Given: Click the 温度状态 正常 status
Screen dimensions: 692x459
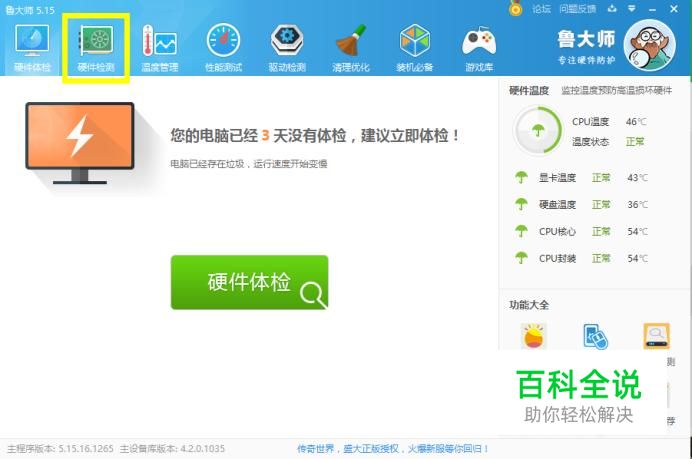Looking at the screenshot, I should pyautogui.click(x=608, y=142).
